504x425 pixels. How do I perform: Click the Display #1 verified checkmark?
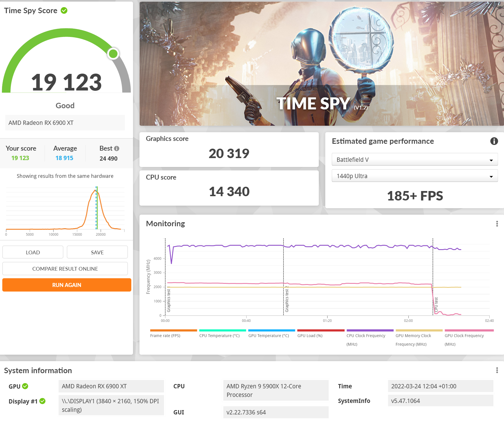(42, 401)
